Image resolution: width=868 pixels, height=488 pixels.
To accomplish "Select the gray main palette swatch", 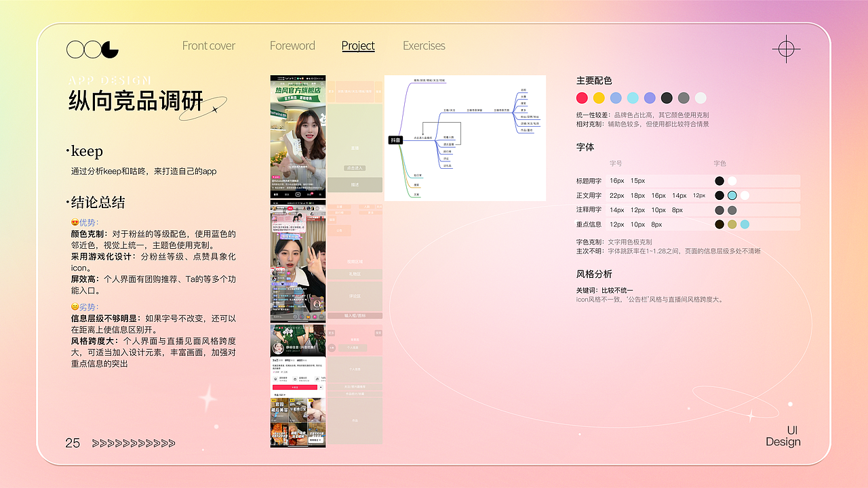I will click(x=684, y=98).
